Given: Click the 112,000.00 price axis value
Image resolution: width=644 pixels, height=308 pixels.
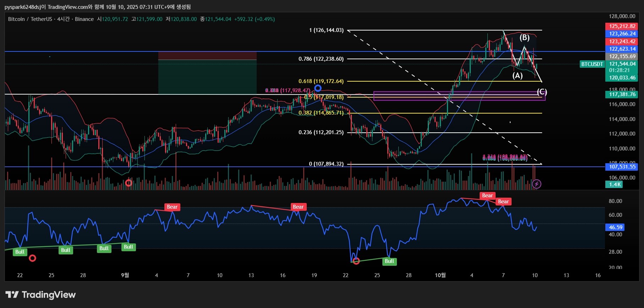Looking at the screenshot, I should point(622,134).
